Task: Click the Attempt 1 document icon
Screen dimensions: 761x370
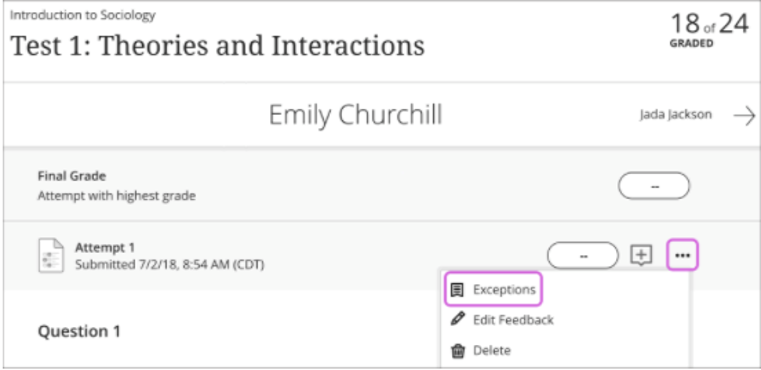Action: pos(50,255)
